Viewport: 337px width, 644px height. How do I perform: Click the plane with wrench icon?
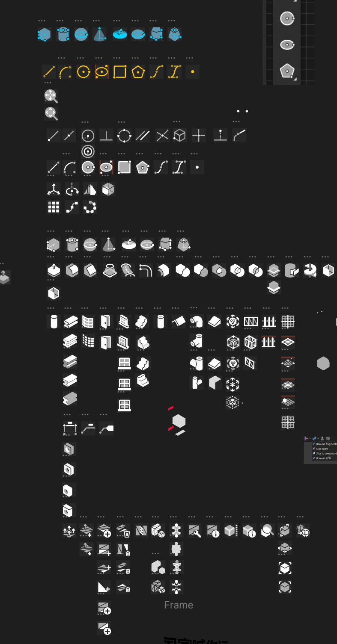pos(195,531)
